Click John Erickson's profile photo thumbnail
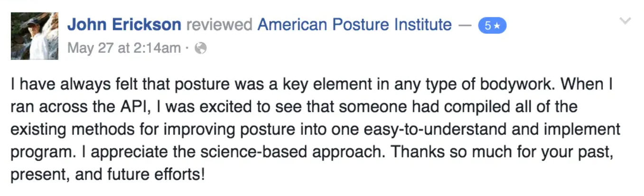Viewport: 644px width, 196px height. tap(34, 36)
